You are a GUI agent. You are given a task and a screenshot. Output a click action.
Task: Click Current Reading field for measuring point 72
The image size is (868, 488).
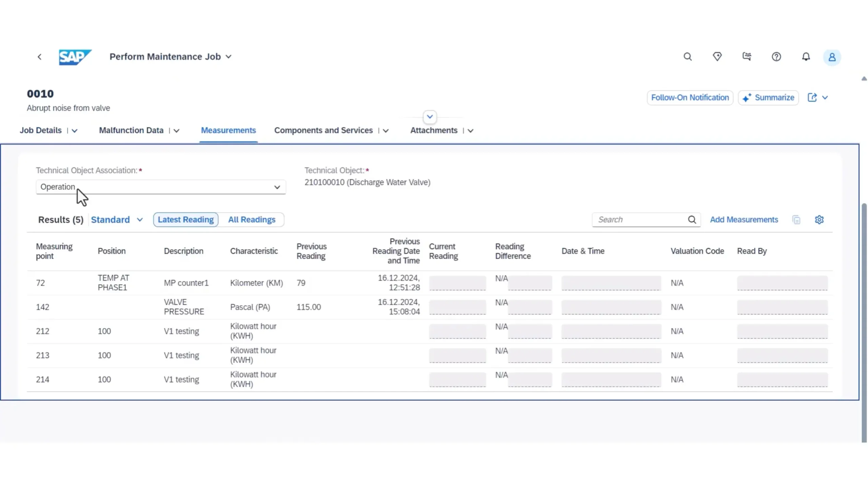[457, 283]
